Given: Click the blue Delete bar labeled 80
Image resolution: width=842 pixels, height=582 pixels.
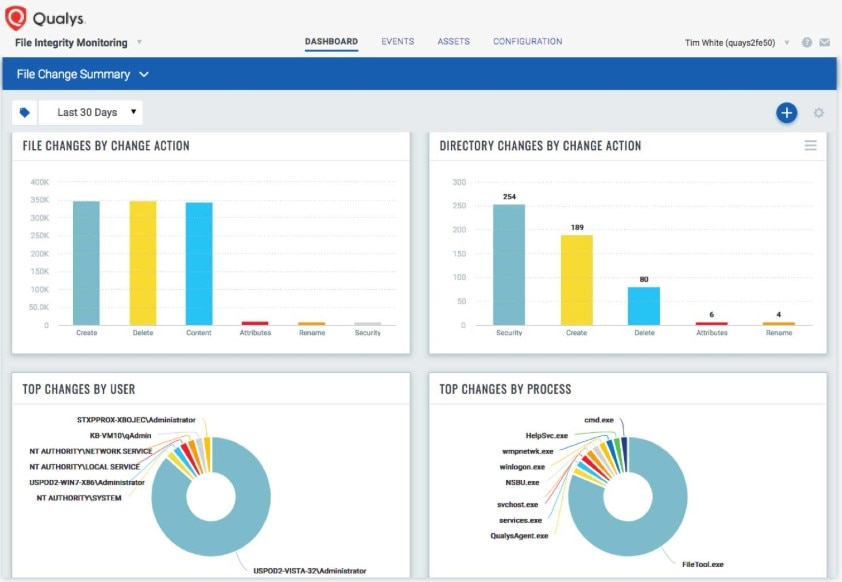Looking at the screenshot, I should coord(644,306).
